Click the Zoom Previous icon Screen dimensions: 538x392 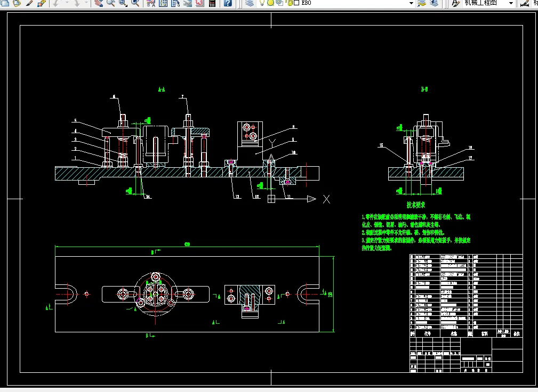pyautogui.click(x=135, y=3)
